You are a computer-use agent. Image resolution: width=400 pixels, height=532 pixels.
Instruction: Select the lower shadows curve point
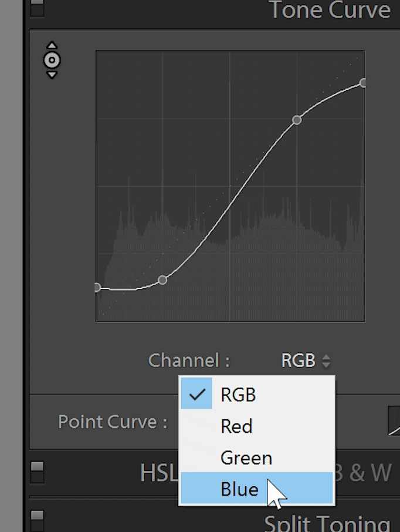163,280
